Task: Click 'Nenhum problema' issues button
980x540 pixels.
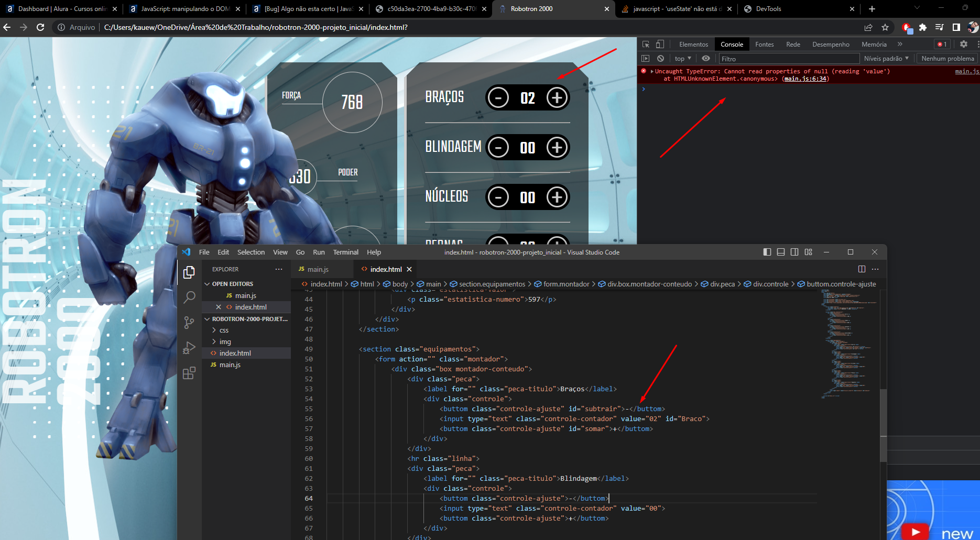Action: coord(948,59)
